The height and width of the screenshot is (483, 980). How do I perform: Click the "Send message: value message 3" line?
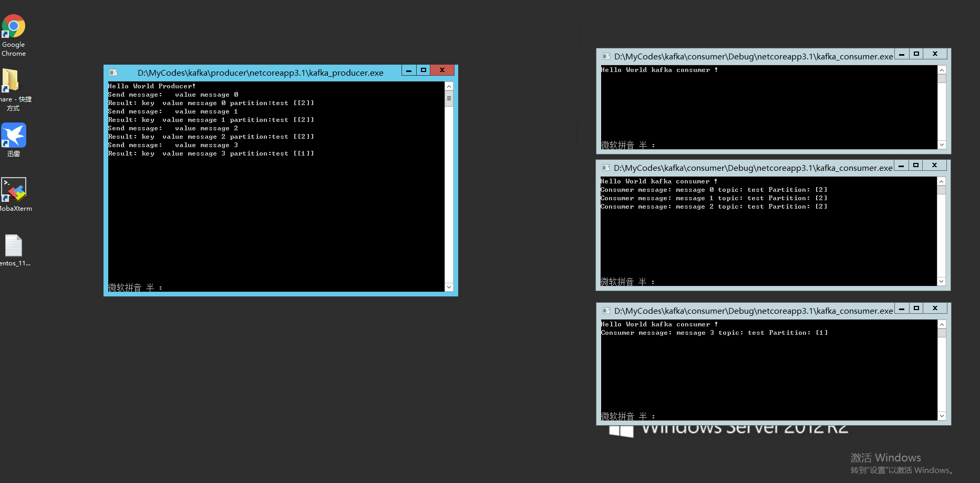tap(173, 145)
